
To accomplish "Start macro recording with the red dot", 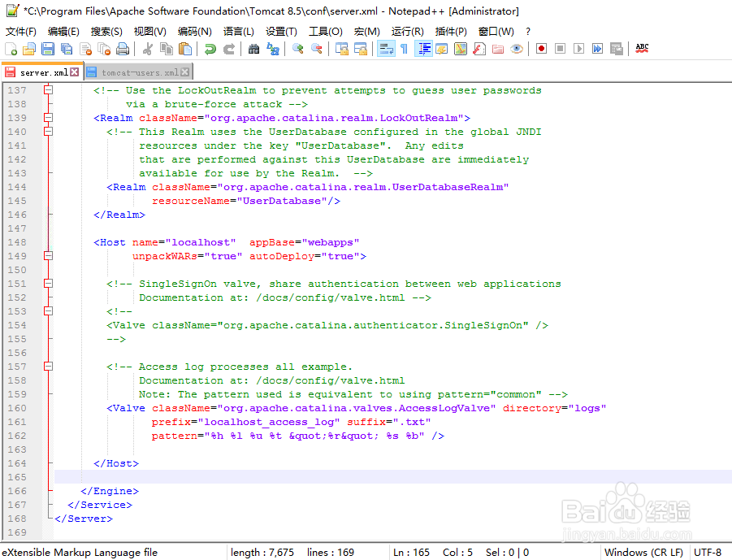I will [541, 49].
